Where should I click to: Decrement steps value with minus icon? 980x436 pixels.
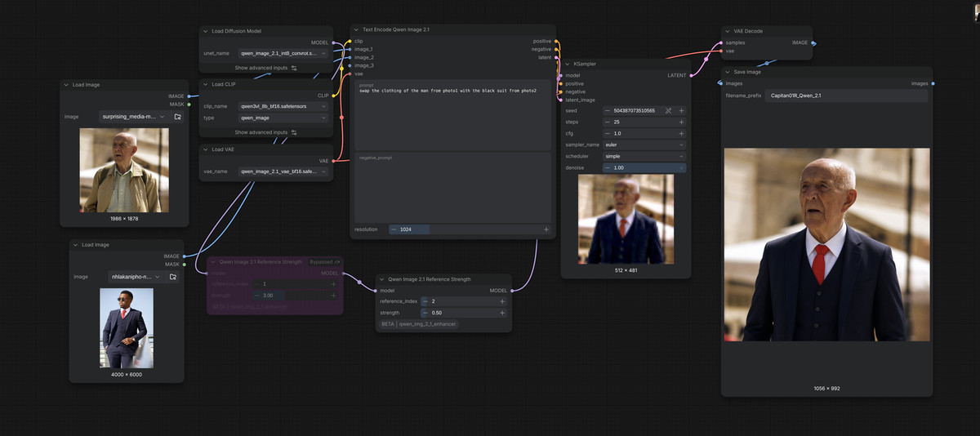pyautogui.click(x=608, y=122)
